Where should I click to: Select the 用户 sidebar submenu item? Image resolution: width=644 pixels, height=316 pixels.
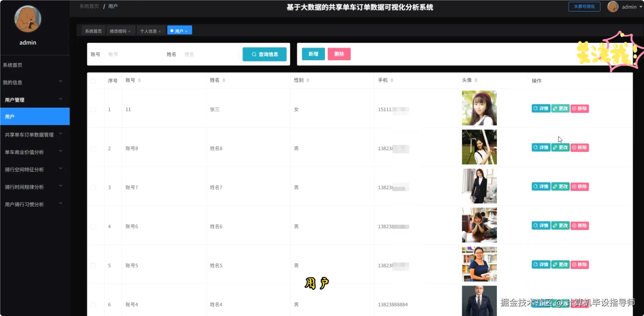click(35, 117)
